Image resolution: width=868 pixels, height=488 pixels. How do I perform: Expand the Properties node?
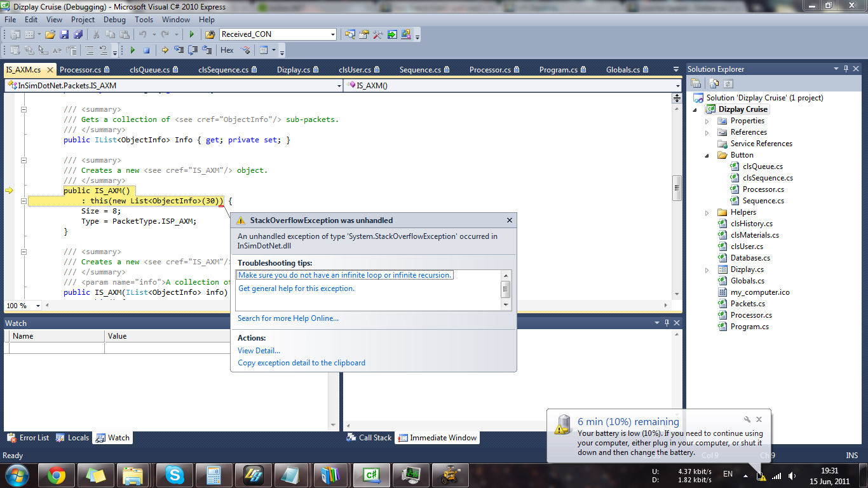pos(707,121)
